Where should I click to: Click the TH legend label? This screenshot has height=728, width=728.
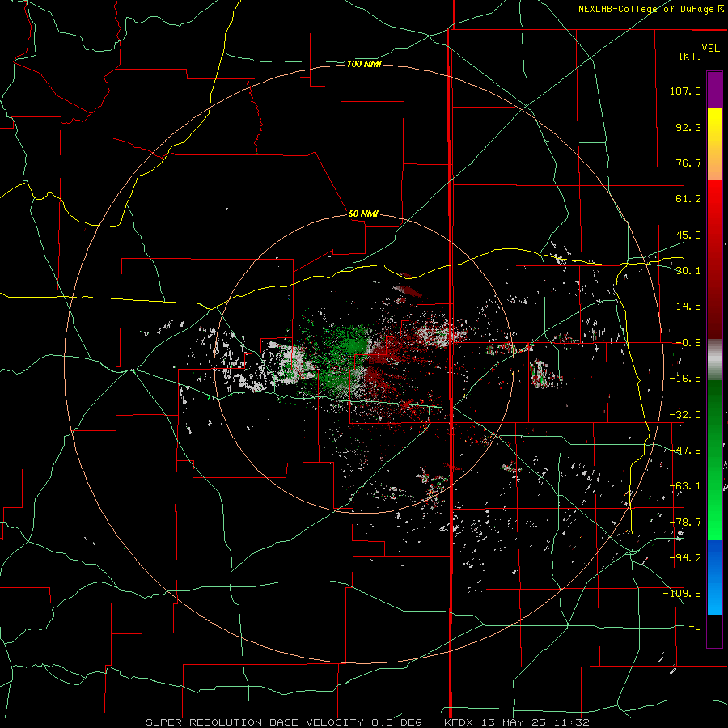coord(695,630)
